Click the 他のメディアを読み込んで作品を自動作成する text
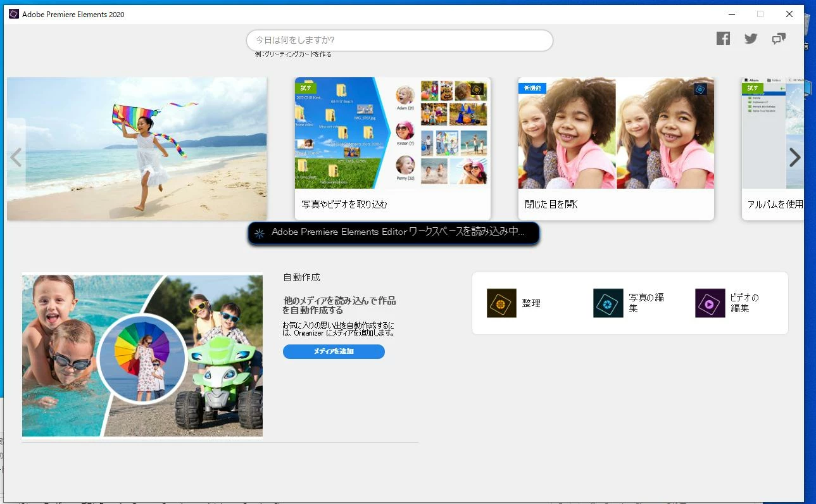 (339, 305)
